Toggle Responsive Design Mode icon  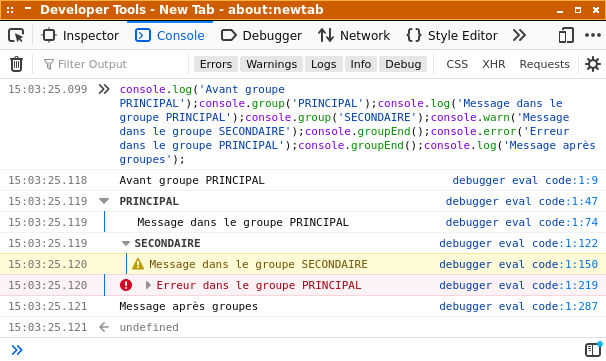(x=566, y=36)
